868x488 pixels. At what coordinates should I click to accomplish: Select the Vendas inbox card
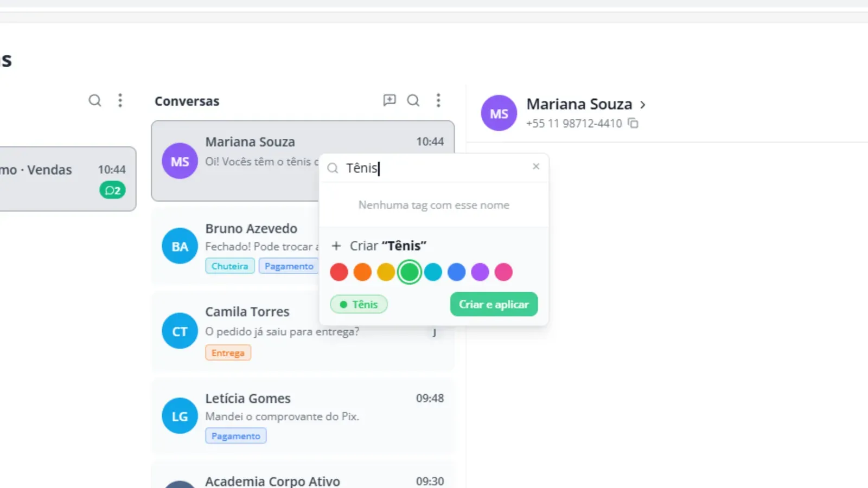(68, 179)
